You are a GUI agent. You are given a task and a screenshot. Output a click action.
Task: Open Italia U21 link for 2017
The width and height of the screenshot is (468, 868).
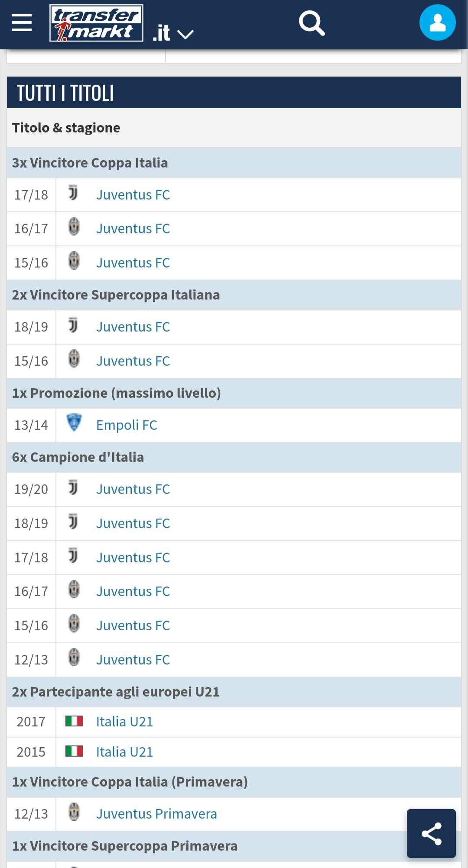pos(124,722)
